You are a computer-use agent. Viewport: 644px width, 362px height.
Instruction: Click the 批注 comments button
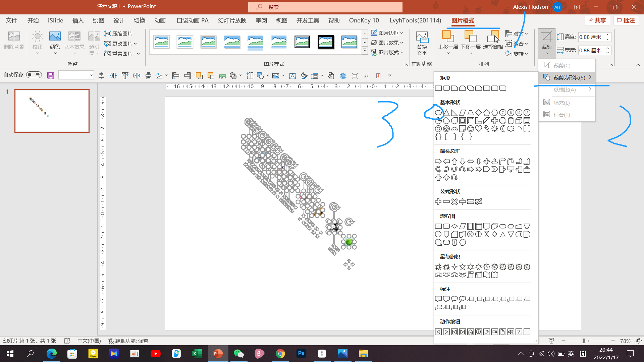pyautogui.click(x=626, y=20)
